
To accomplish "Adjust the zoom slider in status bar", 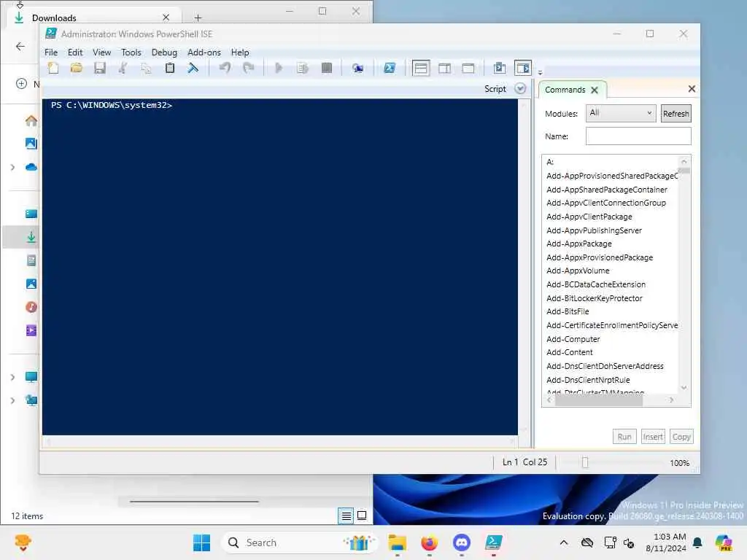I will (x=585, y=462).
